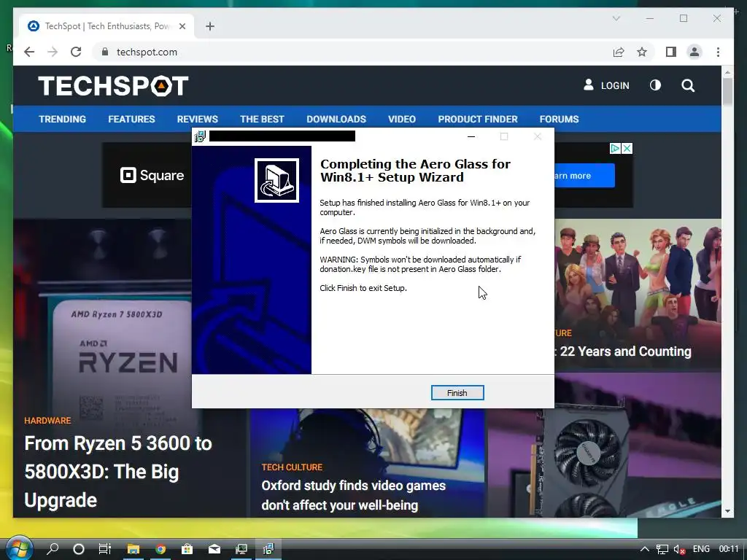
Task: Open Mail app from taskbar
Action: point(214,549)
